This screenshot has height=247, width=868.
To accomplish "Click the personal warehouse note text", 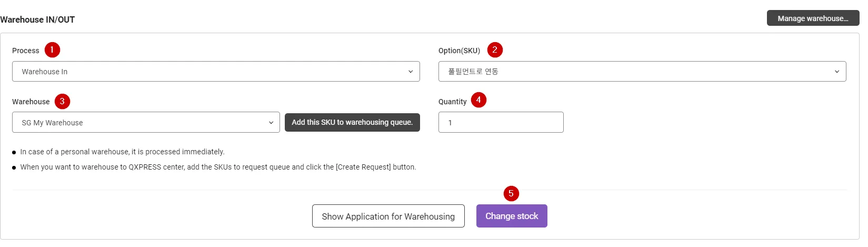I will pos(122,152).
